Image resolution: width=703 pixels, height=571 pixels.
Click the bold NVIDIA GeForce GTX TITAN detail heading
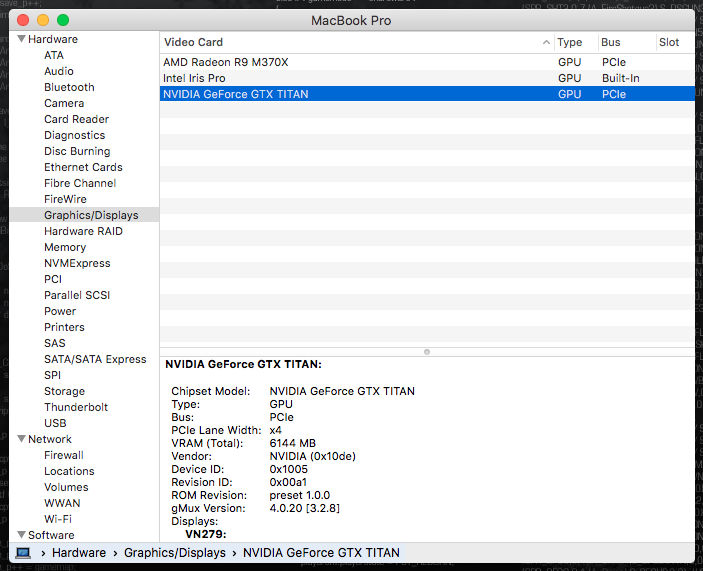click(243, 364)
